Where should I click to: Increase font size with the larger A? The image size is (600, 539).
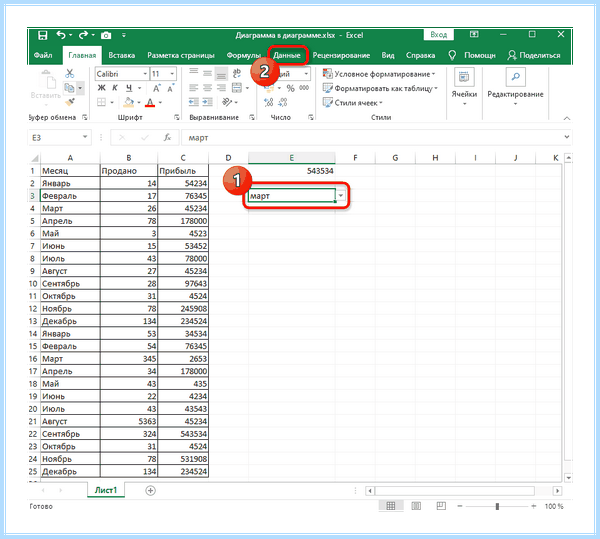coord(157,88)
